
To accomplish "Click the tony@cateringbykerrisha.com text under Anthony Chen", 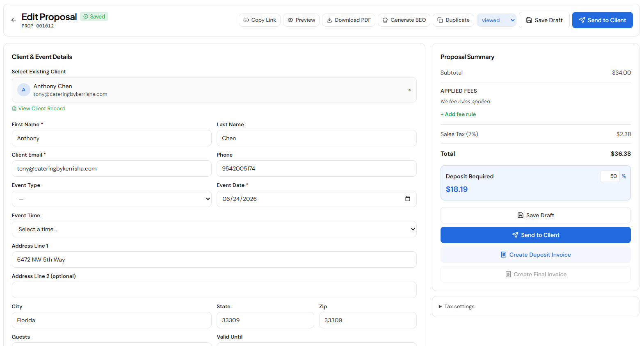I will tap(71, 94).
